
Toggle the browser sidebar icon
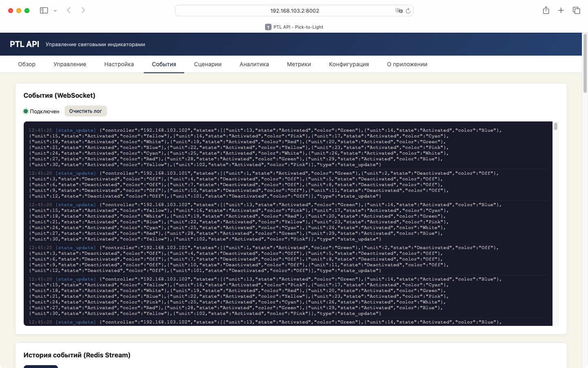pyautogui.click(x=44, y=10)
